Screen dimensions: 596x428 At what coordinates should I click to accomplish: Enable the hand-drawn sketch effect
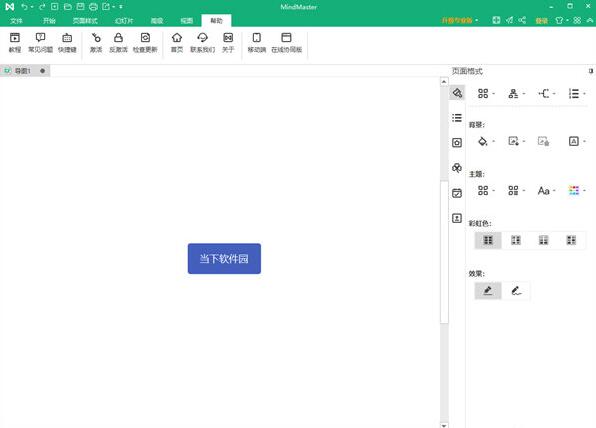point(516,291)
